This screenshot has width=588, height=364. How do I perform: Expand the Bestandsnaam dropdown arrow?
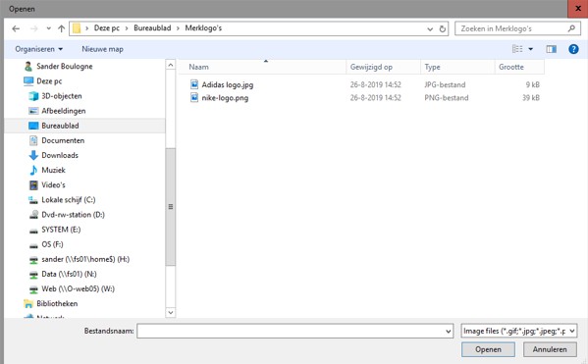[x=449, y=331]
